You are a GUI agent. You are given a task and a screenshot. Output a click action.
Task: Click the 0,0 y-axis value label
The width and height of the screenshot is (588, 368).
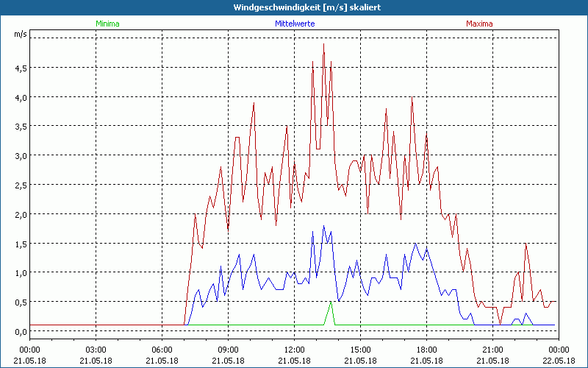pos(20,331)
